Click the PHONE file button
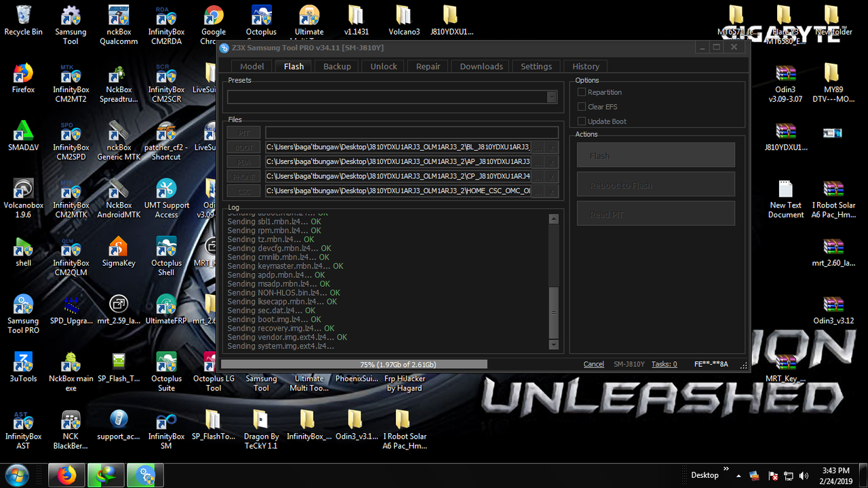The image size is (868, 488). (x=244, y=176)
